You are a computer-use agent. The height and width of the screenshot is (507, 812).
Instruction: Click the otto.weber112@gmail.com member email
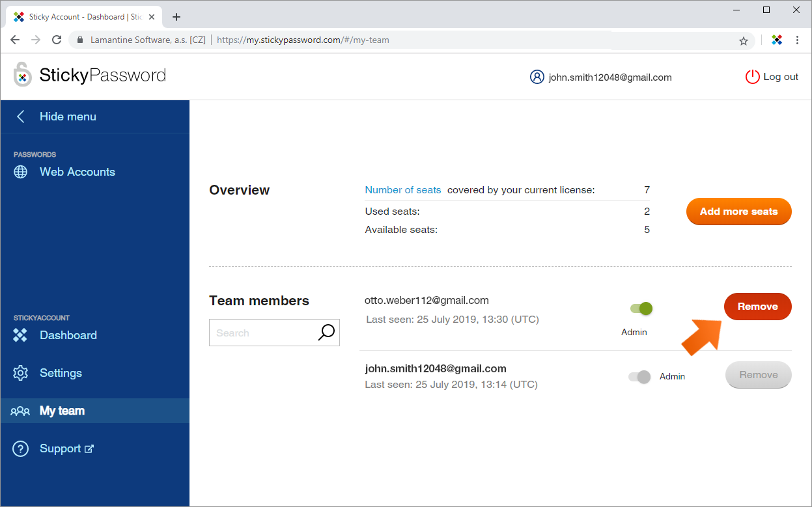[x=427, y=301]
